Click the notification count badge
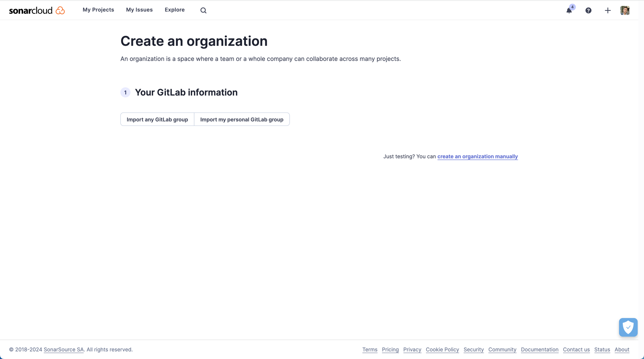The width and height of the screenshot is (644, 359). point(572,6)
